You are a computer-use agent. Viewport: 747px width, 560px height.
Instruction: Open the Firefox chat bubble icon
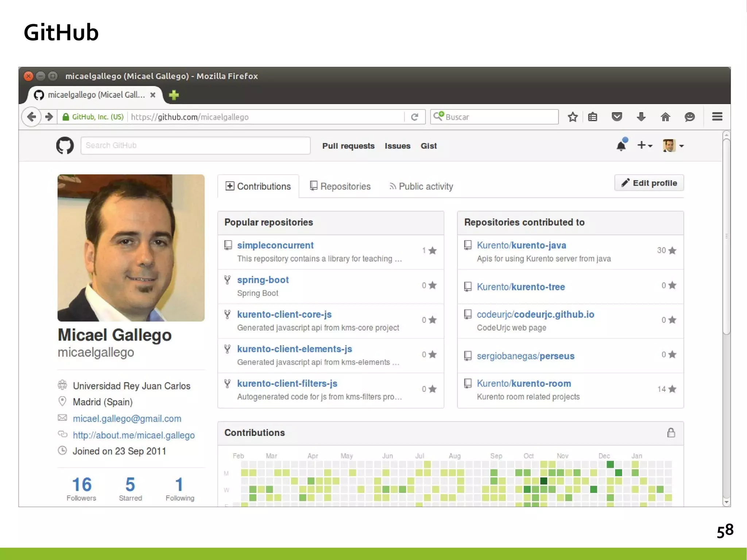[689, 117]
